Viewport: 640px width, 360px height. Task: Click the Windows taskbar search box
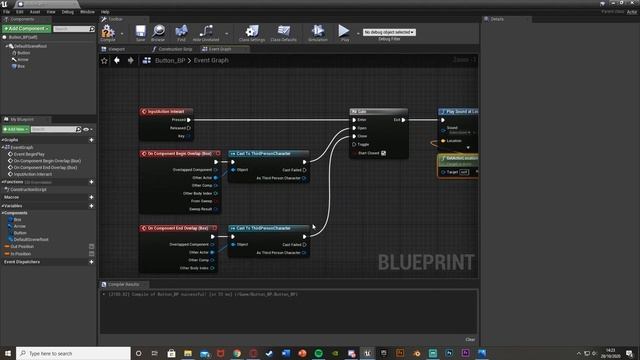pos(73,353)
